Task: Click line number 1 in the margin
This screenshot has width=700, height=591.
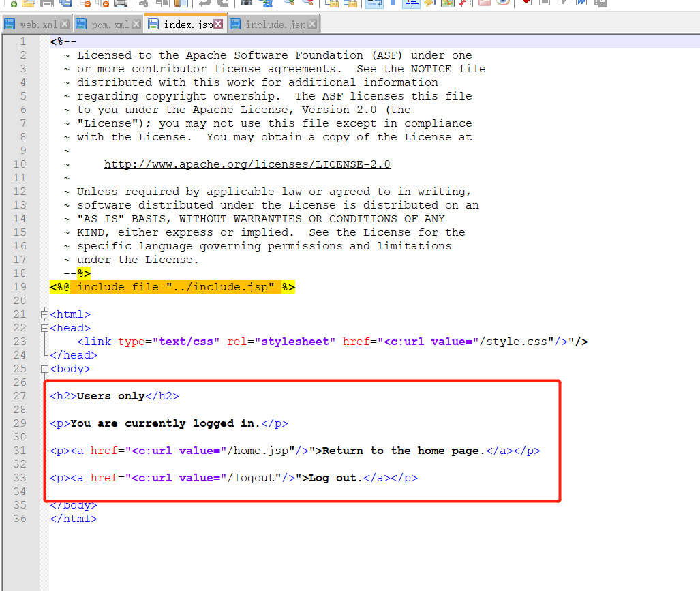Action: 22,42
